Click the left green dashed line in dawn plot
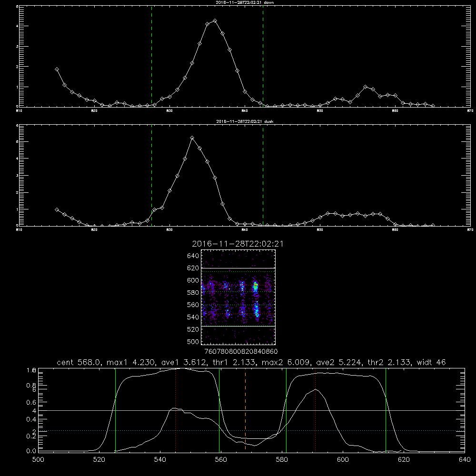Image resolution: width=476 pixels, height=476 pixels. [151, 56]
